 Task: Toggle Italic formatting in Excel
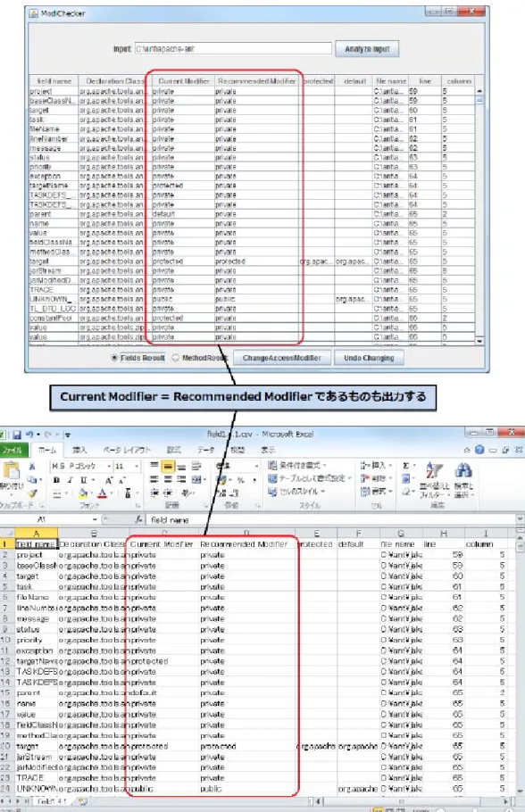point(70,480)
